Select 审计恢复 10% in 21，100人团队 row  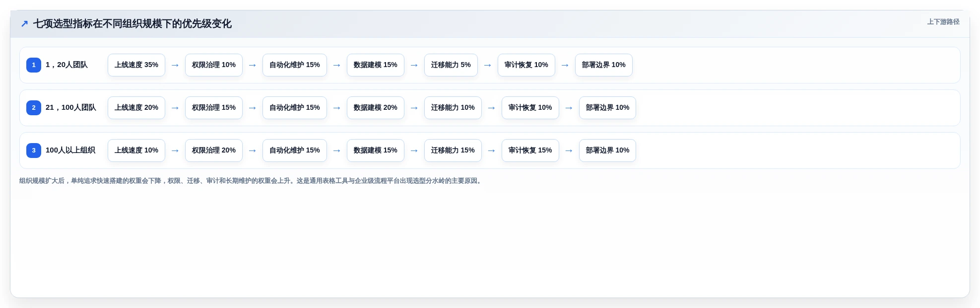click(530, 108)
